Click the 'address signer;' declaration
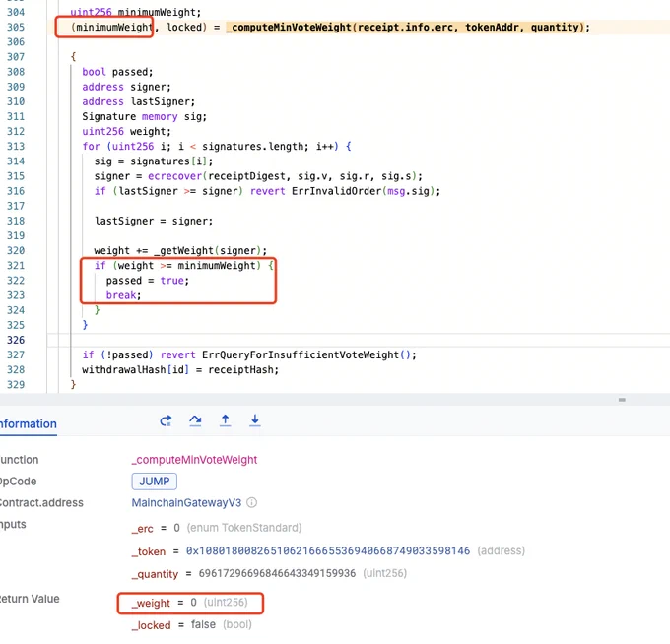Screen dimensions: 670x644 point(126,87)
